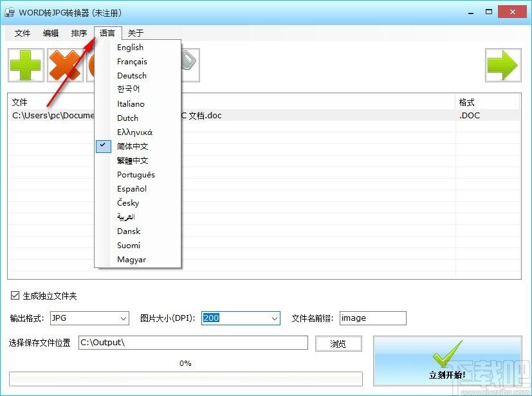
Task: Click the 文件 column header
Action: tap(19, 102)
